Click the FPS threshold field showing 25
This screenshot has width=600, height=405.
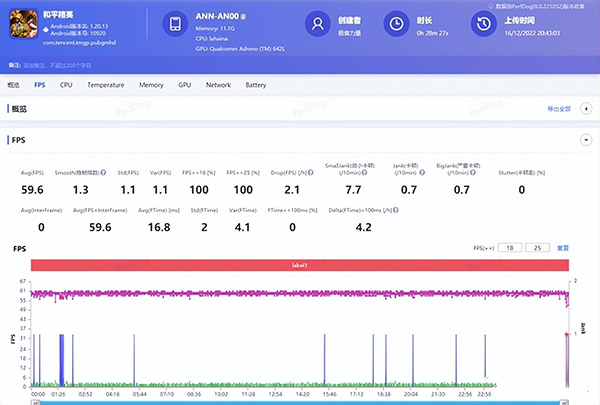[539, 247]
